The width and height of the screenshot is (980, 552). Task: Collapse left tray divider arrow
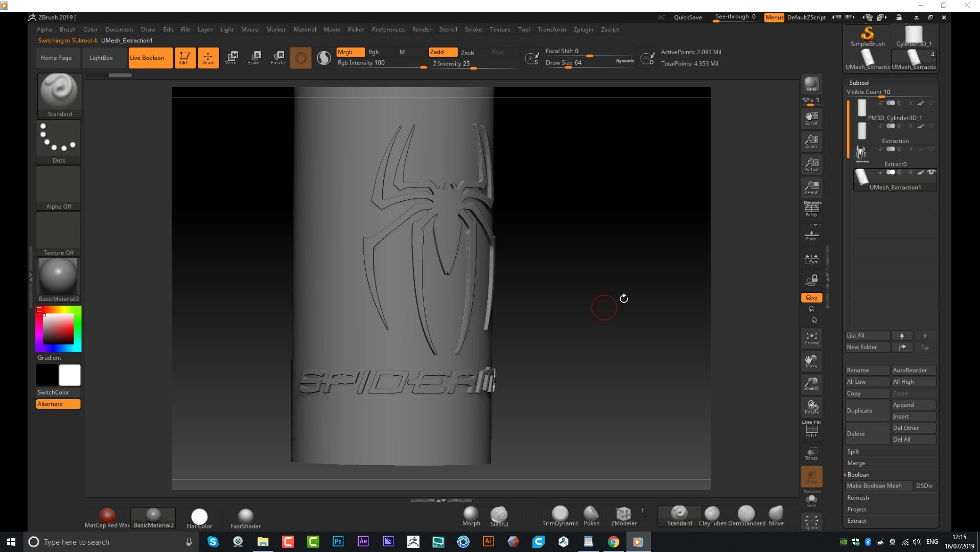click(x=31, y=277)
